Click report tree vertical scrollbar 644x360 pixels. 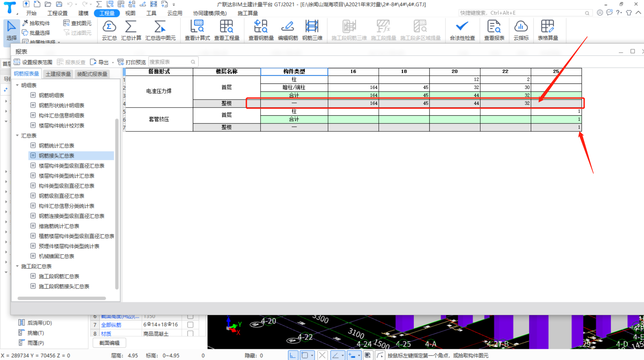tap(117, 203)
